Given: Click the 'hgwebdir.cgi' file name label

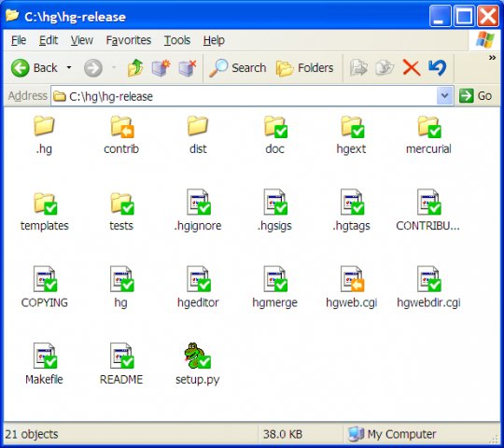Looking at the screenshot, I should (x=428, y=302).
